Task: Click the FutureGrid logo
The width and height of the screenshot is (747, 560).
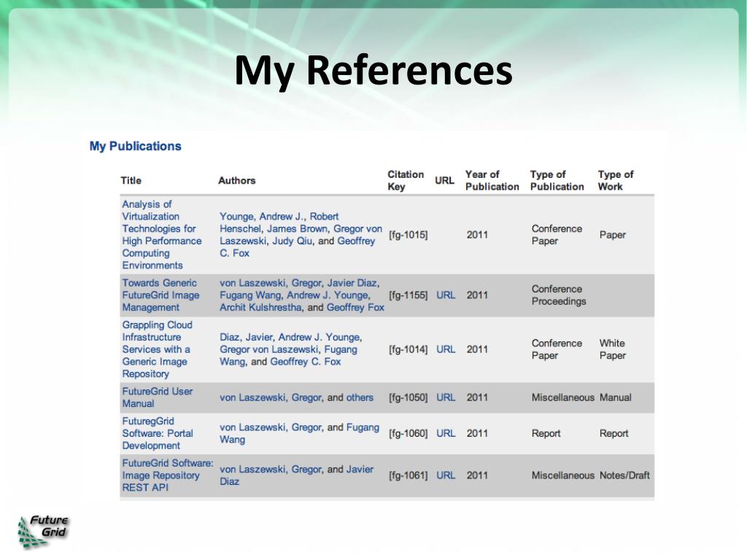Action: 43,532
